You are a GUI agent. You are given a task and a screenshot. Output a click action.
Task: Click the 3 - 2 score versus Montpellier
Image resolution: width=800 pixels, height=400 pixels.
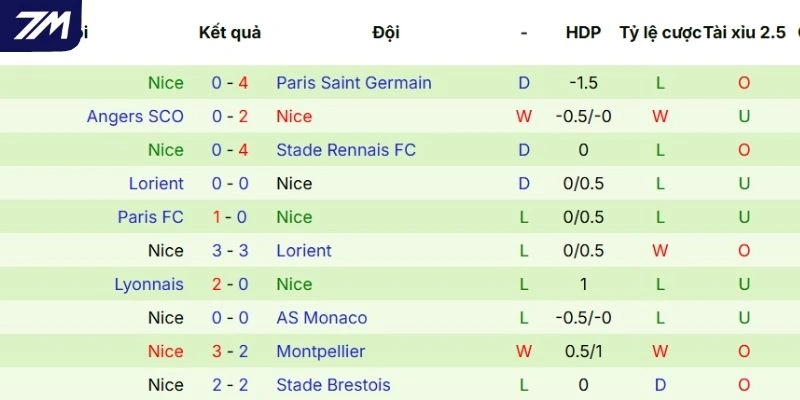click(x=230, y=351)
